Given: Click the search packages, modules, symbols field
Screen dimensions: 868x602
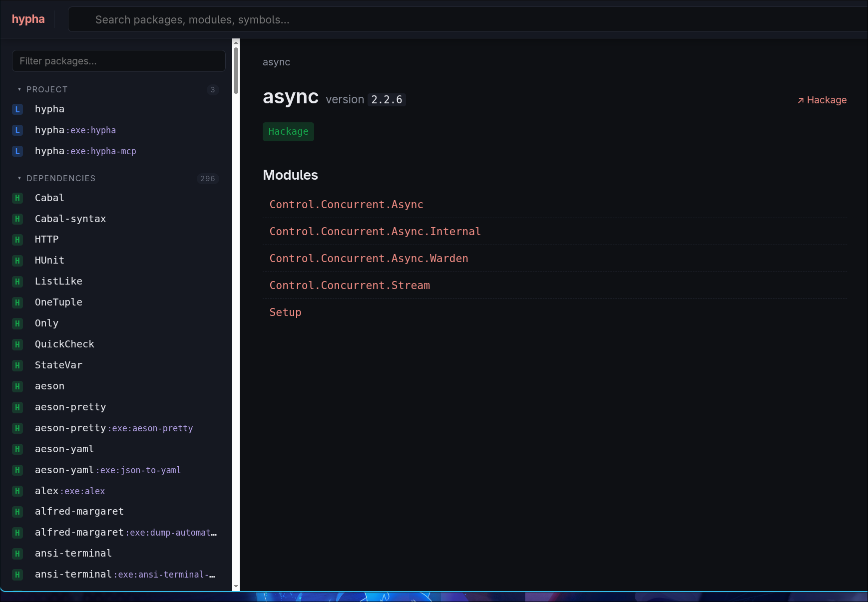Looking at the screenshot, I should click(467, 19).
